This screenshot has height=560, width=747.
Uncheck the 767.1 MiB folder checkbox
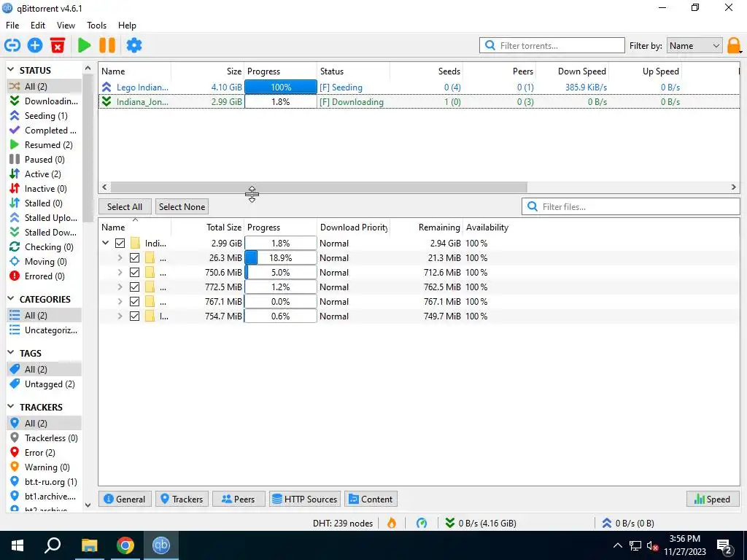coord(135,302)
